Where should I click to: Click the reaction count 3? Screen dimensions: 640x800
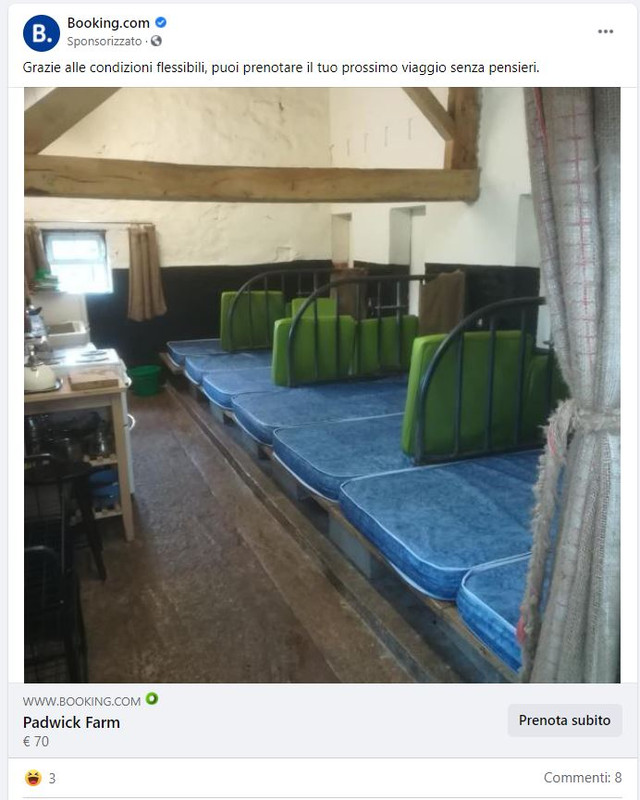pyautogui.click(x=52, y=778)
